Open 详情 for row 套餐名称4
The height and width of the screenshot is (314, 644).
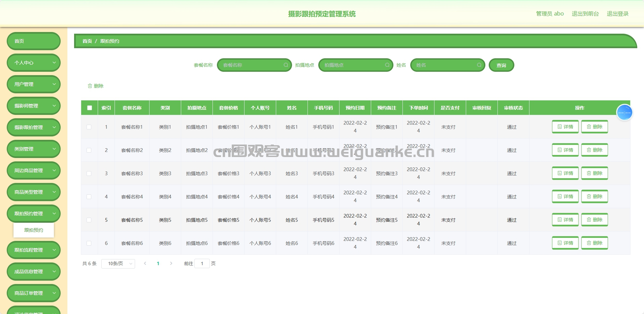[x=565, y=196]
